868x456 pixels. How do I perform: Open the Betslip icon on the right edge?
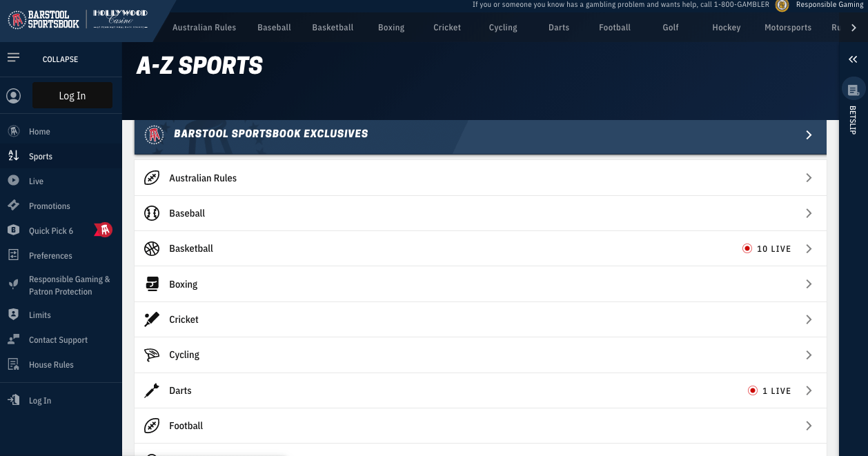click(854, 88)
